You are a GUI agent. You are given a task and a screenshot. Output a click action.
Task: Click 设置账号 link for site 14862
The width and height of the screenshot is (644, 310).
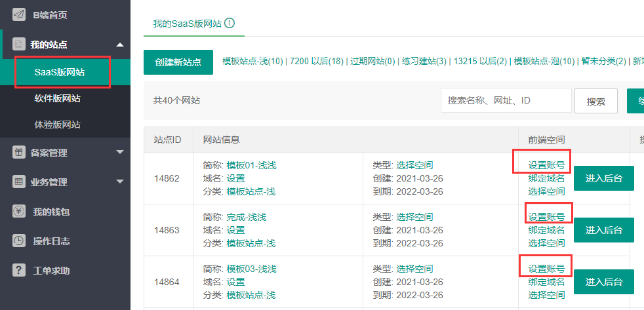point(546,165)
